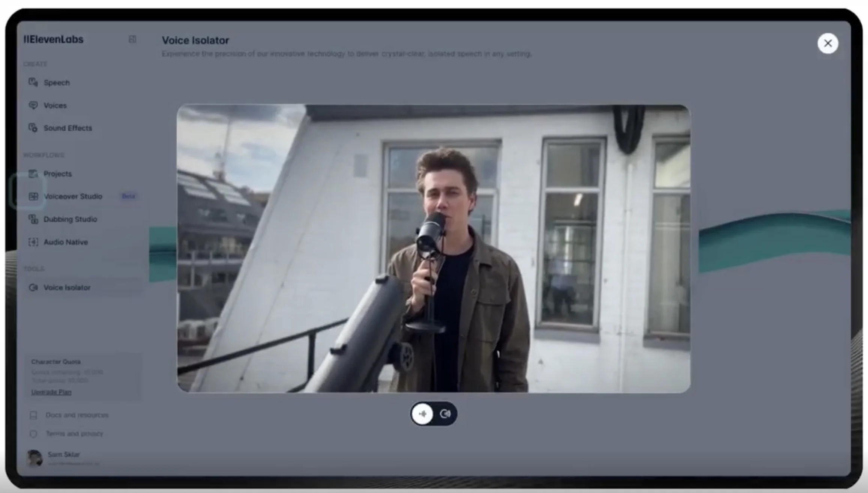Open the Tools section in the sidebar
The image size is (868, 493).
click(x=35, y=268)
